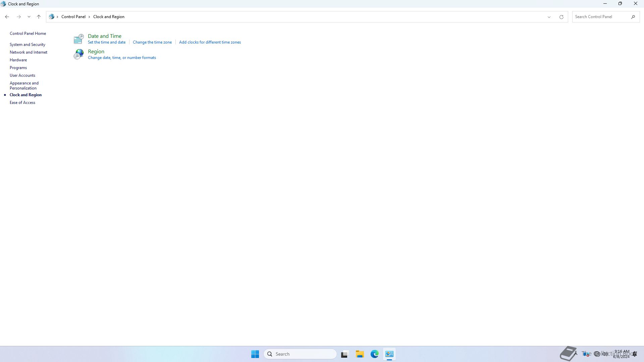The height and width of the screenshot is (362, 644).
Task: Click Change date, time, or number formats
Action: click(x=122, y=58)
